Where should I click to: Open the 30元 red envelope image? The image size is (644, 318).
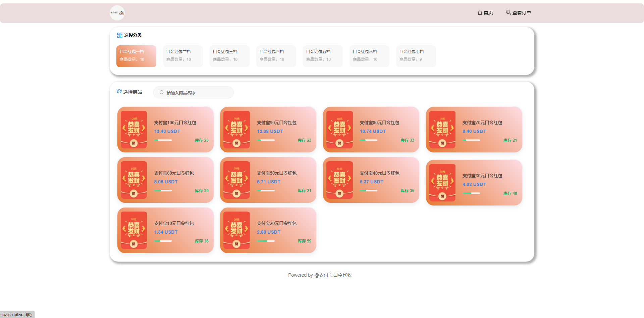442,183
